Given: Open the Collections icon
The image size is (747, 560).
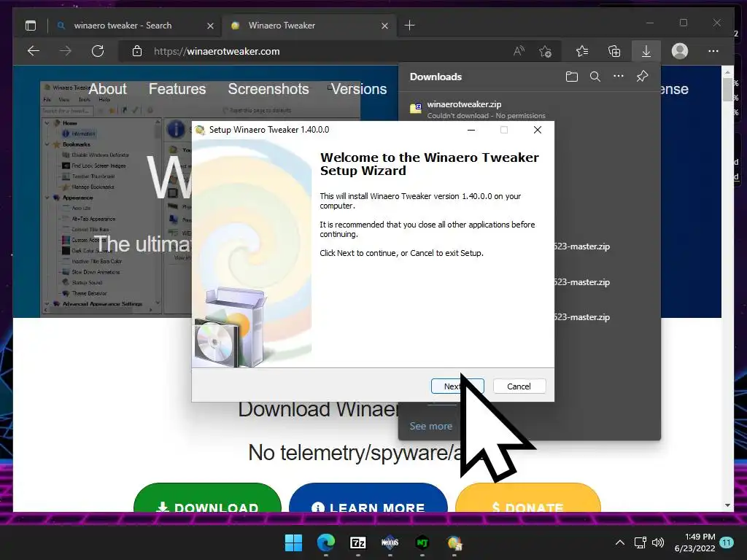Looking at the screenshot, I should pyautogui.click(x=614, y=51).
